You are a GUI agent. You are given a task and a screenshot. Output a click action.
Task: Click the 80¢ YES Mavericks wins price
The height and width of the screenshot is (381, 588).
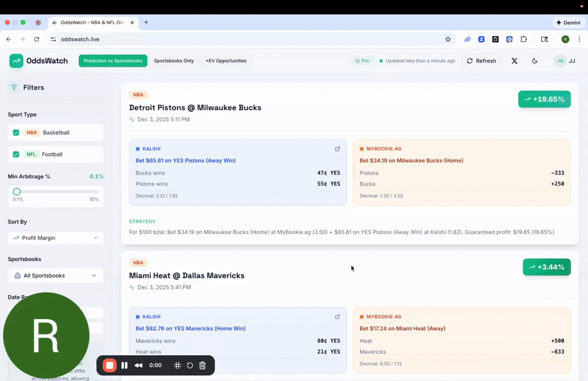pos(328,340)
